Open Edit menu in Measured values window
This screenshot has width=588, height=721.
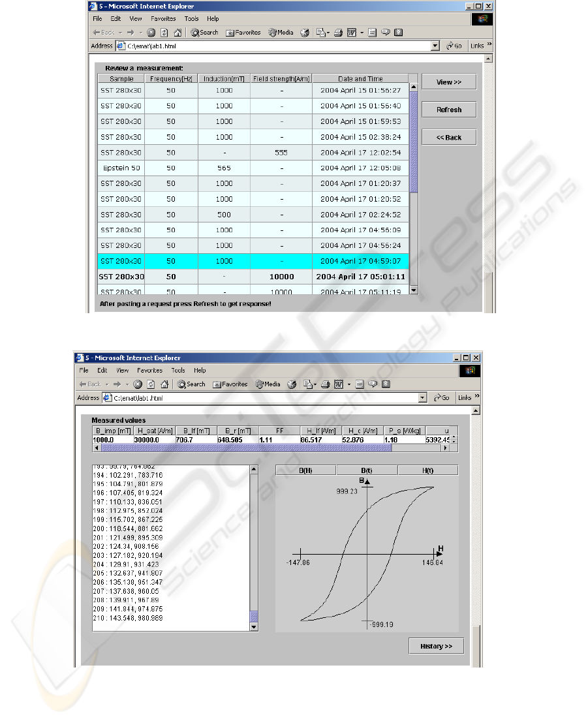(102, 371)
